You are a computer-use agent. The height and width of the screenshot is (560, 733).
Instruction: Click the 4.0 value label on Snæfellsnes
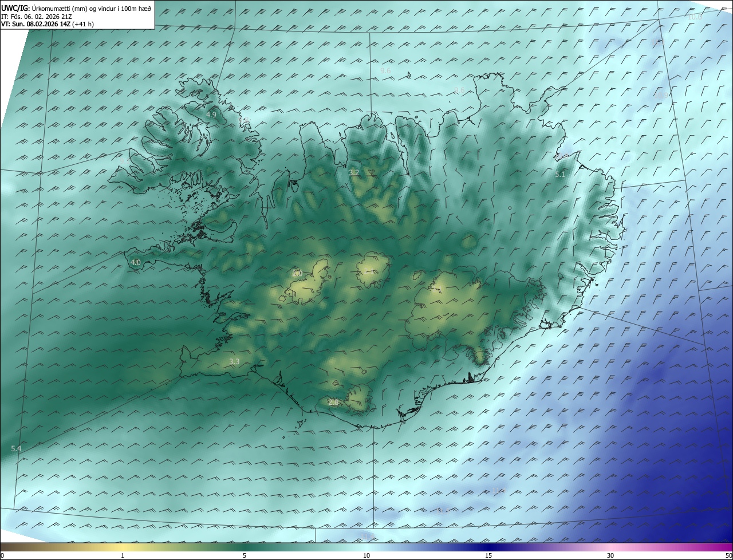coord(136,262)
